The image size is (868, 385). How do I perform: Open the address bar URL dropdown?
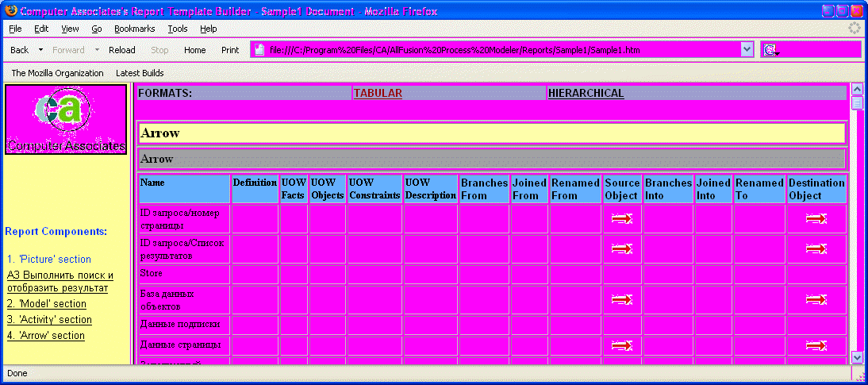point(747,50)
